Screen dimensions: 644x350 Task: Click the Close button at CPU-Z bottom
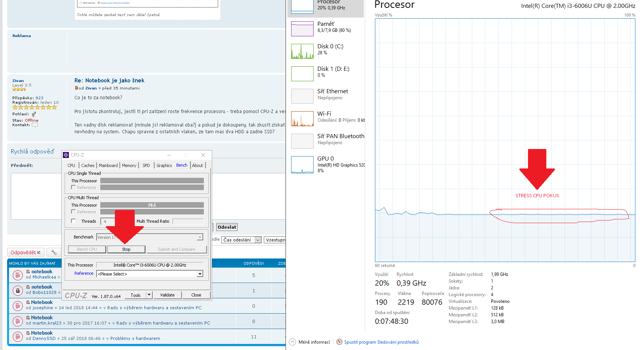click(x=196, y=295)
